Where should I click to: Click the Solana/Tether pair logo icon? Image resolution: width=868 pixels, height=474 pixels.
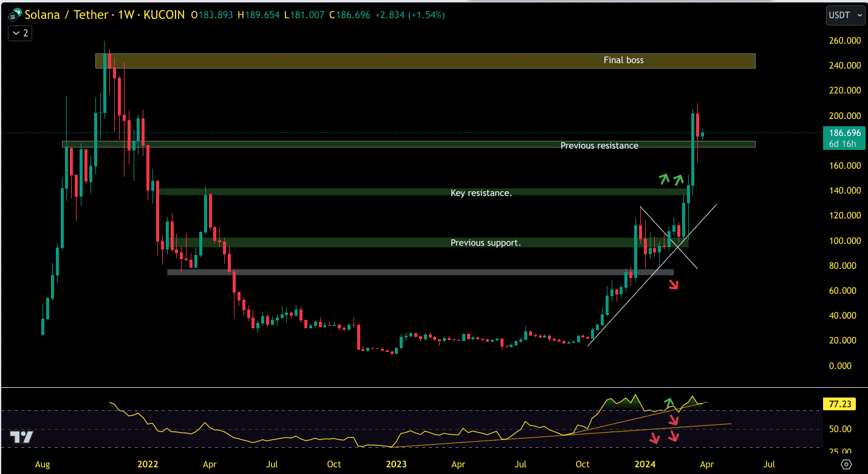tap(13, 13)
